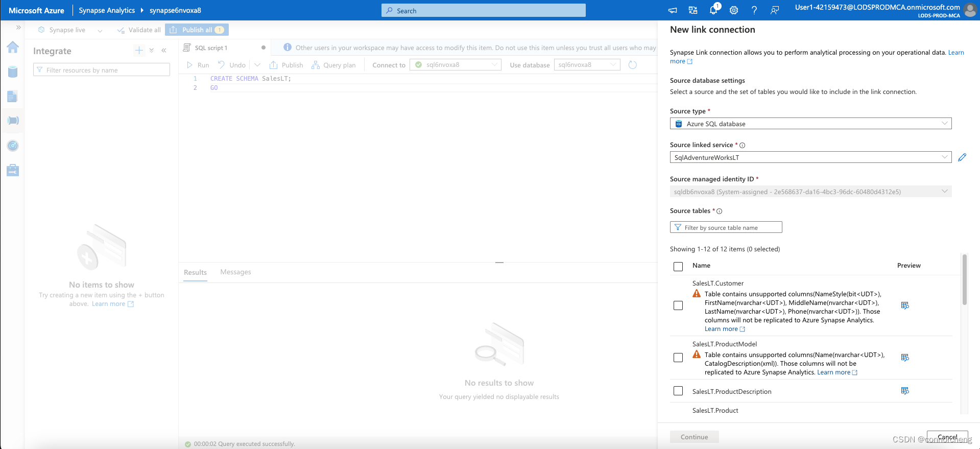Run the SQL script
The width and height of the screenshot is (980, 449).
click(198, 65)
